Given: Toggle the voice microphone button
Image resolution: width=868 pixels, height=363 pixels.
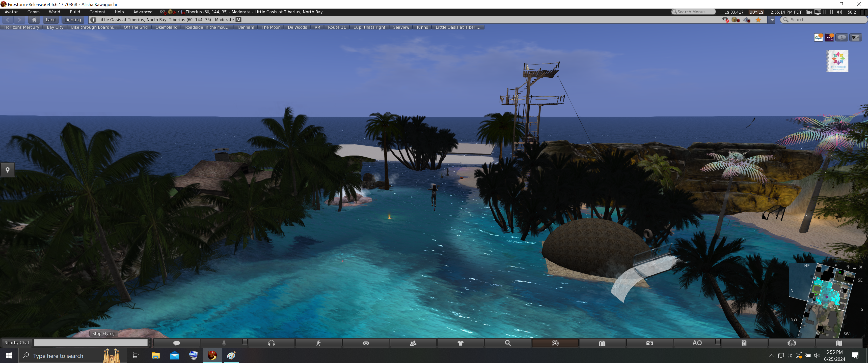Looking at the screenshot, I should point(224,343).
